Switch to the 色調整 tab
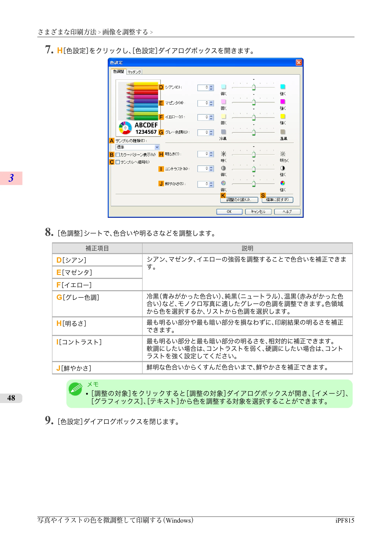Viewport: 392px width, 554px height. point(119,71)
